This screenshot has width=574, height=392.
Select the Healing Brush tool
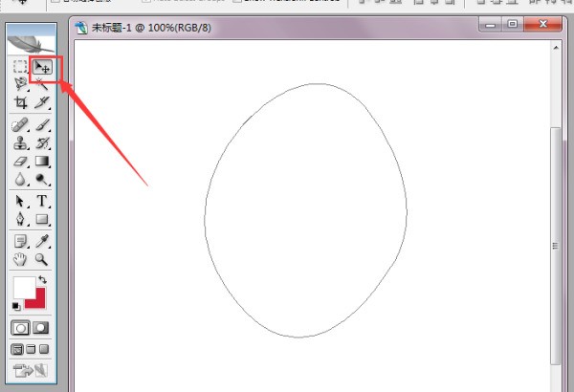coord(20,125)
